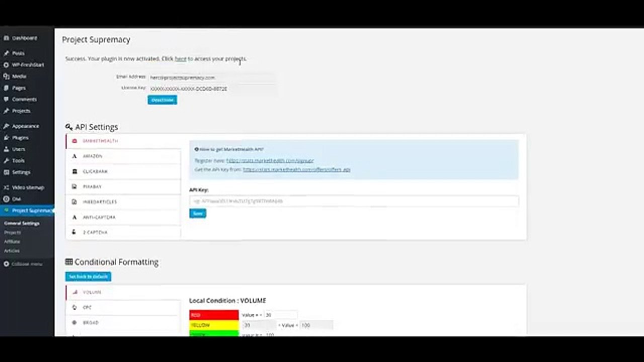Click the Projects pin icon in main menu
644x362 pixels.
point(6,111)
